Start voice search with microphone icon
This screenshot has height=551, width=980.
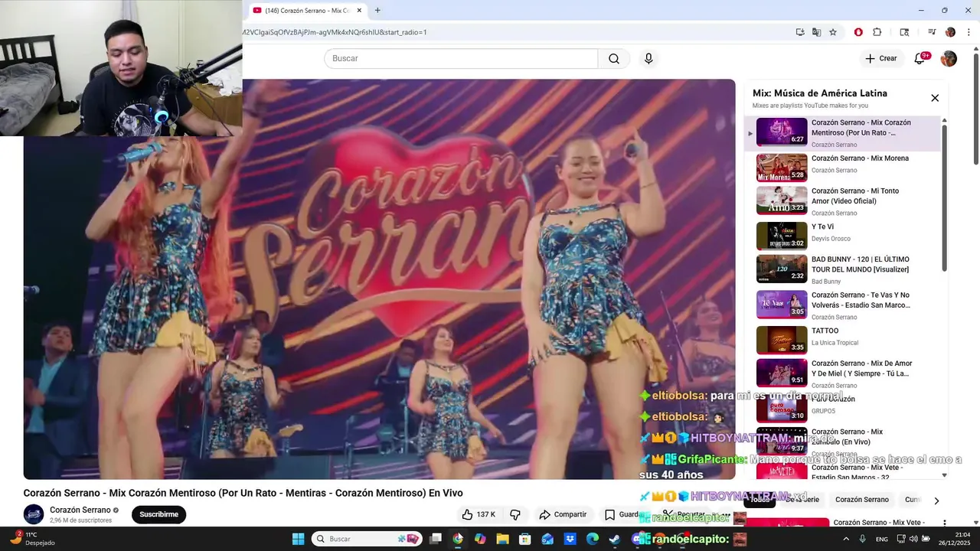point(648,59)
